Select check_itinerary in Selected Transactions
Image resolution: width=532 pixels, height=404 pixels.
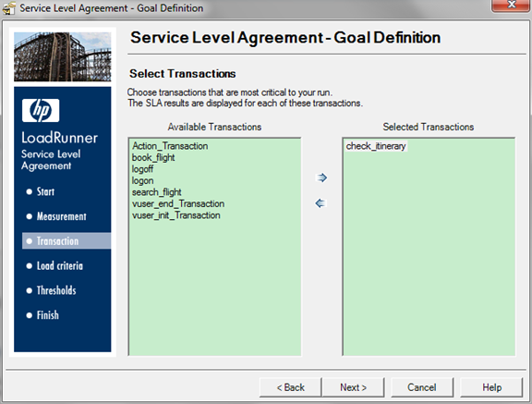(x=376, y=146)
